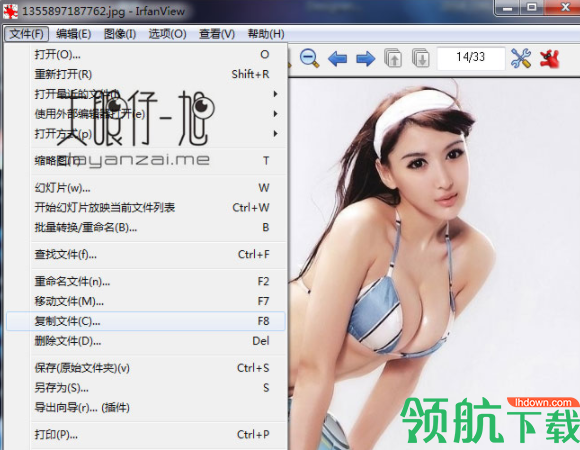580x450 pixels.
Task: Choose 复制文件(C)... entry
Action: [x=146, y=321]
